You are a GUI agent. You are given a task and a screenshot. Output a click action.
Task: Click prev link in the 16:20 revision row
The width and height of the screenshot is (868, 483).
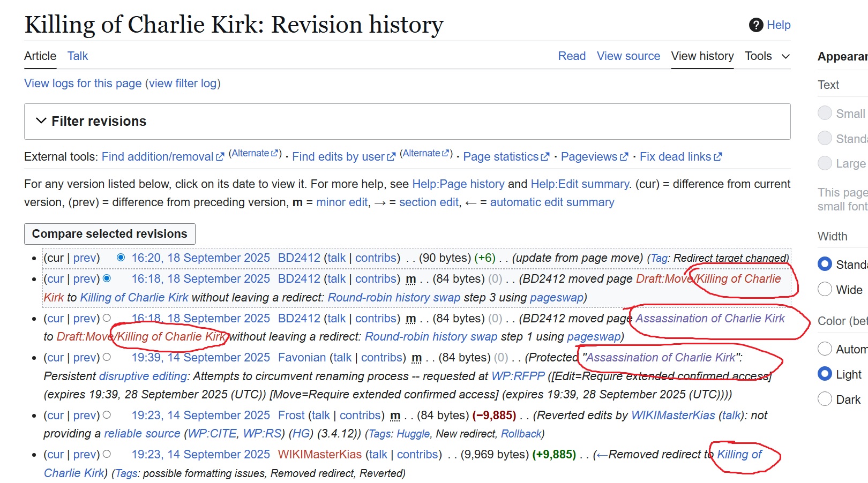point(85,258)
